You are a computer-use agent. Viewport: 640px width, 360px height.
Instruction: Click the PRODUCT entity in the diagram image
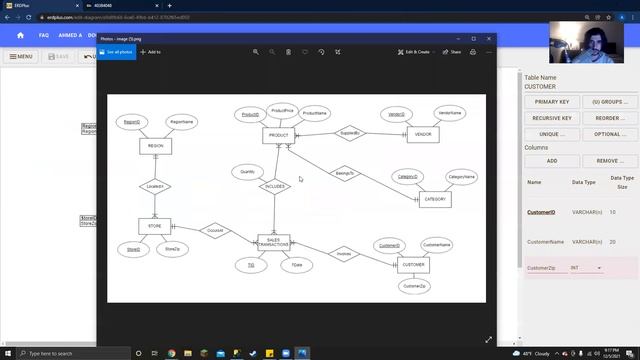coord(278,135)
